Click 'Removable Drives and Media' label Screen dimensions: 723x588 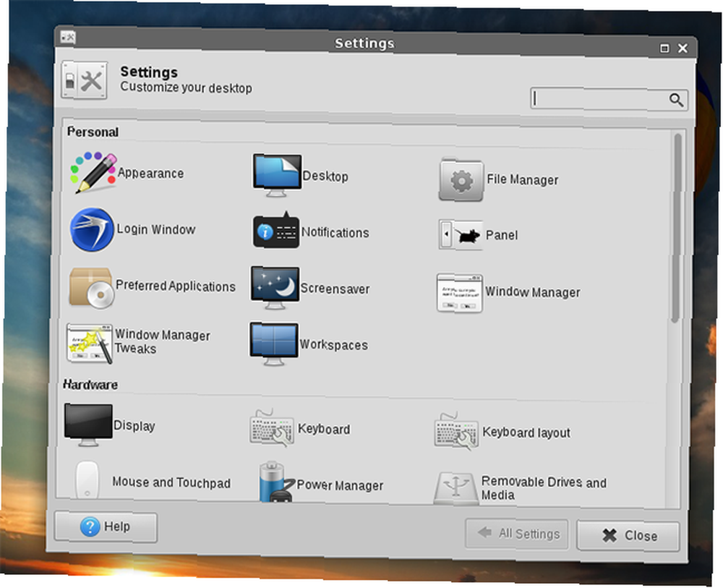[x=544, y=488]
